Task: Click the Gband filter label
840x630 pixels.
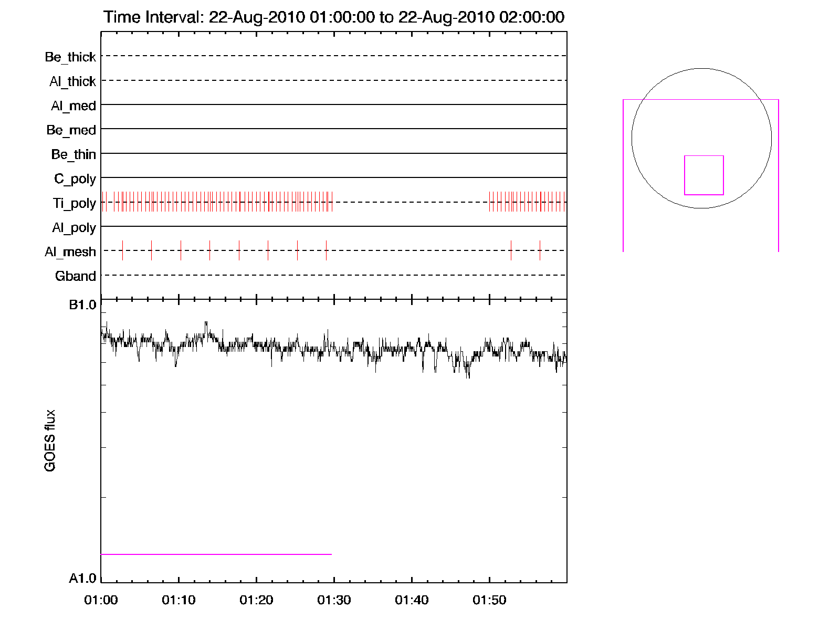Action: (x=76, y=276)
